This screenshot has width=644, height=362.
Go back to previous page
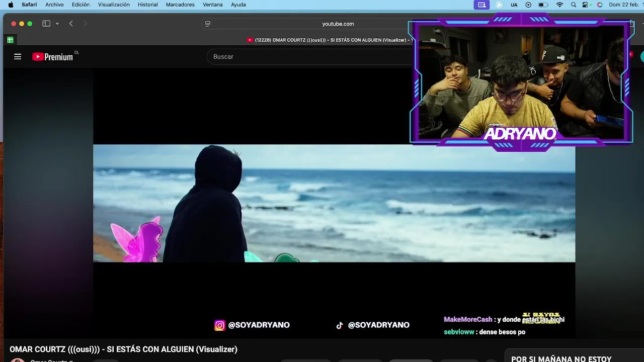pos(71,24)
